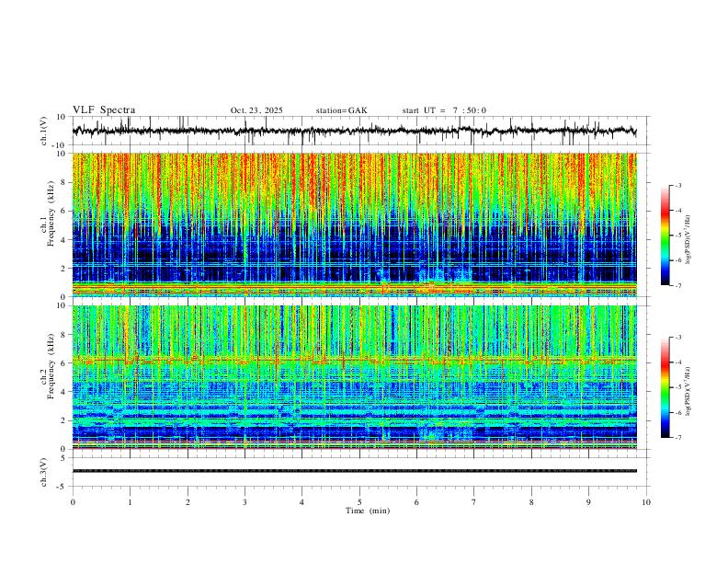Click the time axis tick label '8'
Screen dimensions: 728x563
click(x=531, y=502)
